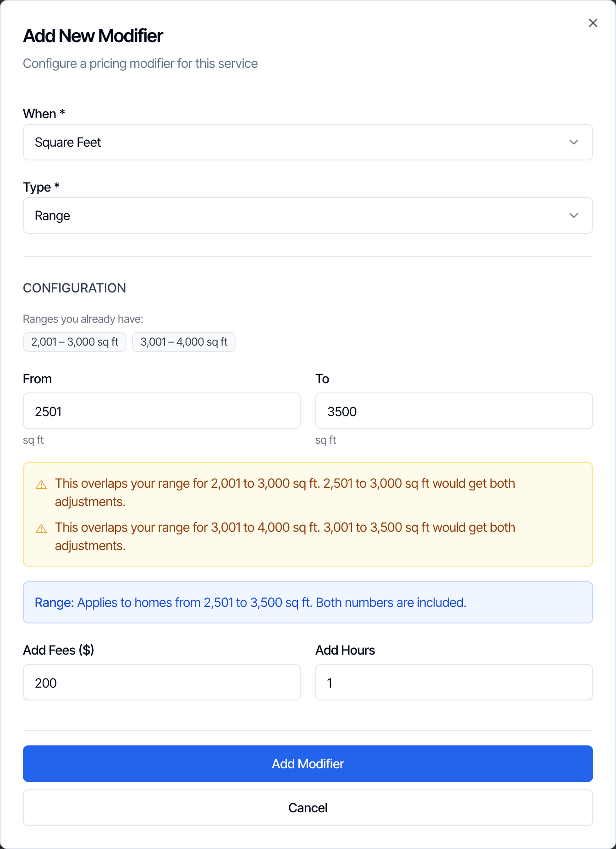This screenshot has width=616, height=849.
Task: Click the Add Fees ($) label
Action: [x=59, y=650]
